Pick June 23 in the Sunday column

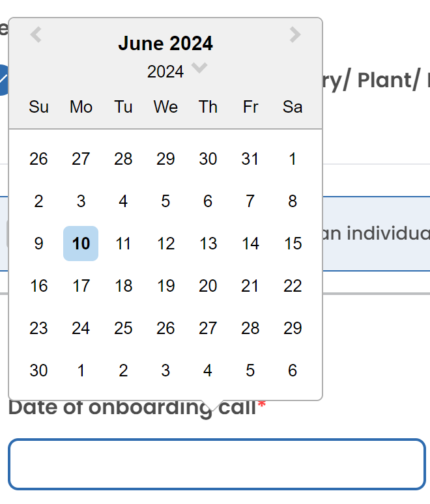(38, 328)
